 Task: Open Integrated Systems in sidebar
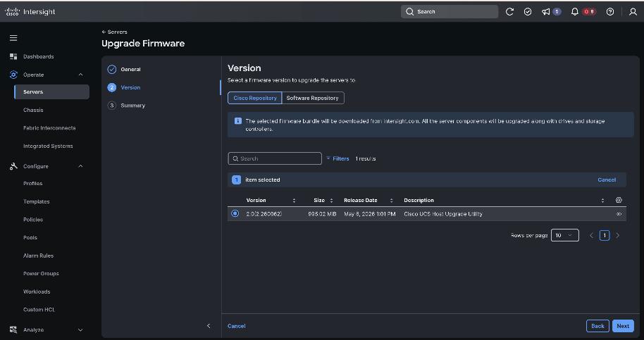(48, 146)
